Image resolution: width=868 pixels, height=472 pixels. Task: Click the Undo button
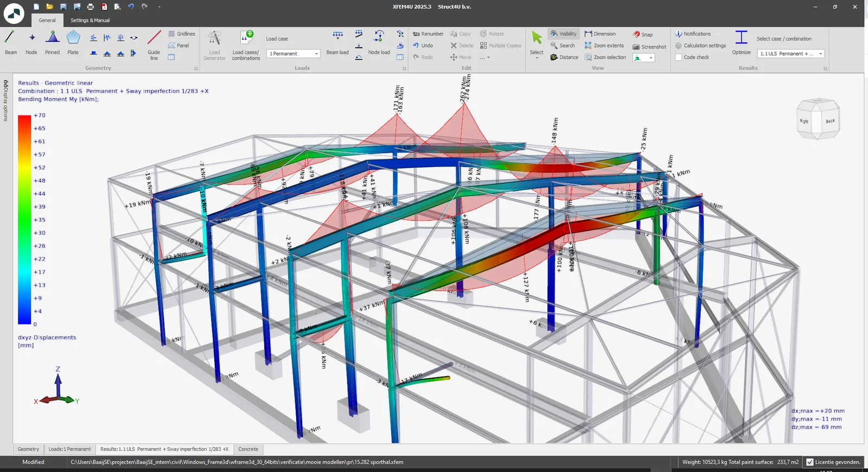[423, 46]
